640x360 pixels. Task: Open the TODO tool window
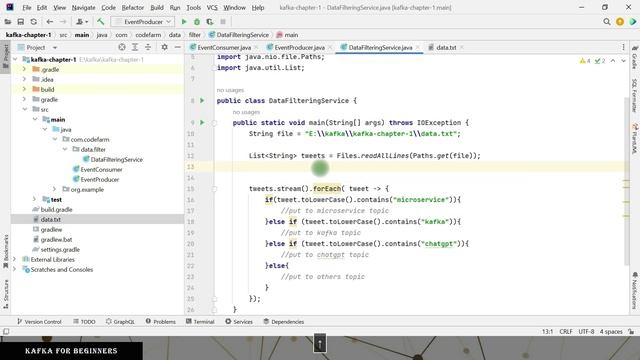coord(84,322)
